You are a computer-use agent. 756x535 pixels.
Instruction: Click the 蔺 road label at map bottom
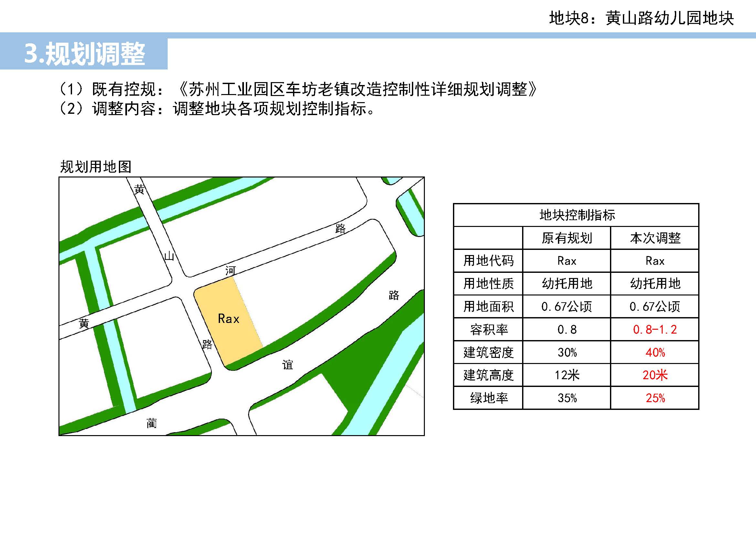pos(152,423)
